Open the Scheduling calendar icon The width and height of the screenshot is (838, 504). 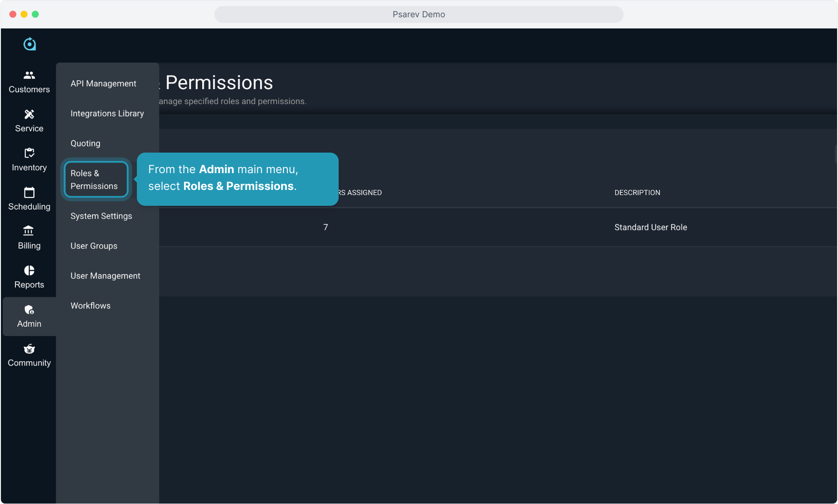29,192
